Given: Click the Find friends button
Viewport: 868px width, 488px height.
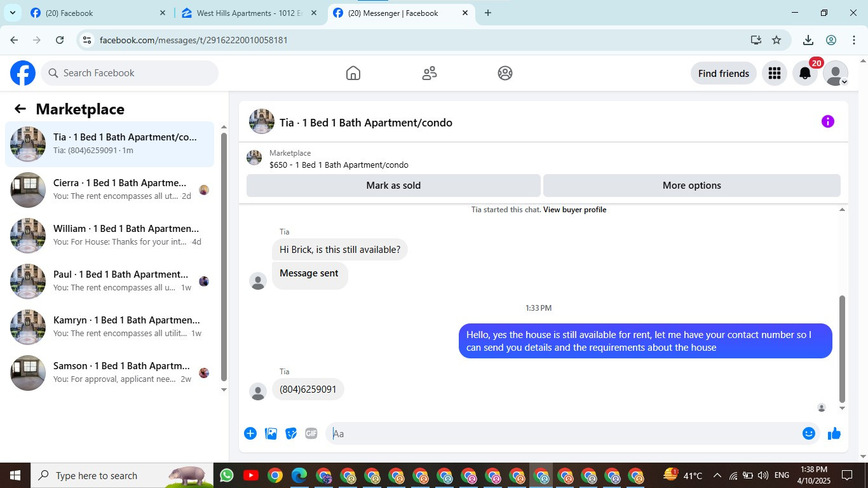Looking at the screenshot, I should 723,73.
